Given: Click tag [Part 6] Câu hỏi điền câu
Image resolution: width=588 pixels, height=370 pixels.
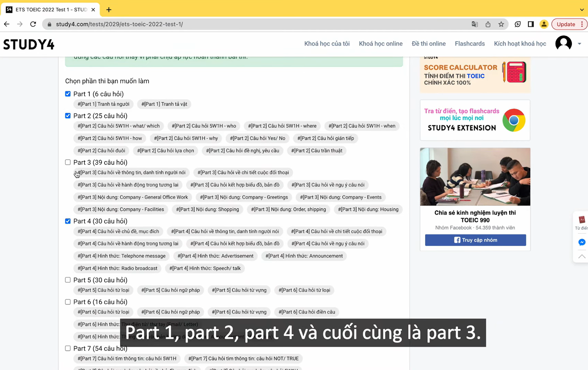Looking at the screenshot, I should click(x=307, y=312).
